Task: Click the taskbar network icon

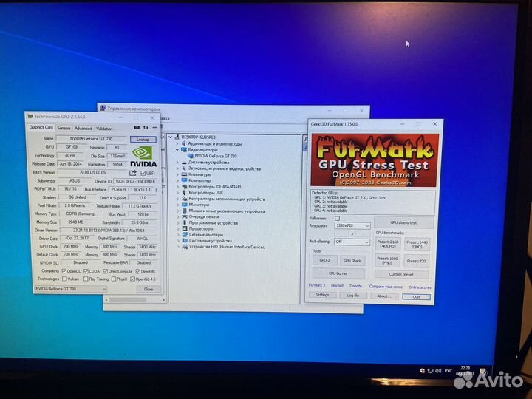Action: [x=430, y=371]
